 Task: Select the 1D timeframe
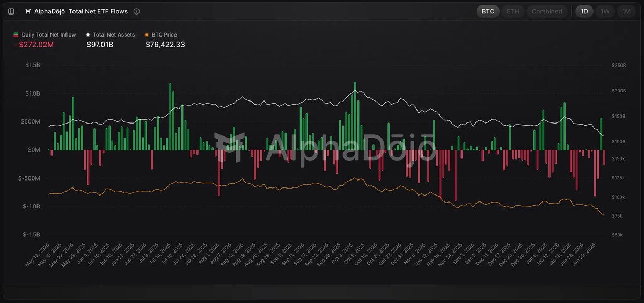coord(584,11)
